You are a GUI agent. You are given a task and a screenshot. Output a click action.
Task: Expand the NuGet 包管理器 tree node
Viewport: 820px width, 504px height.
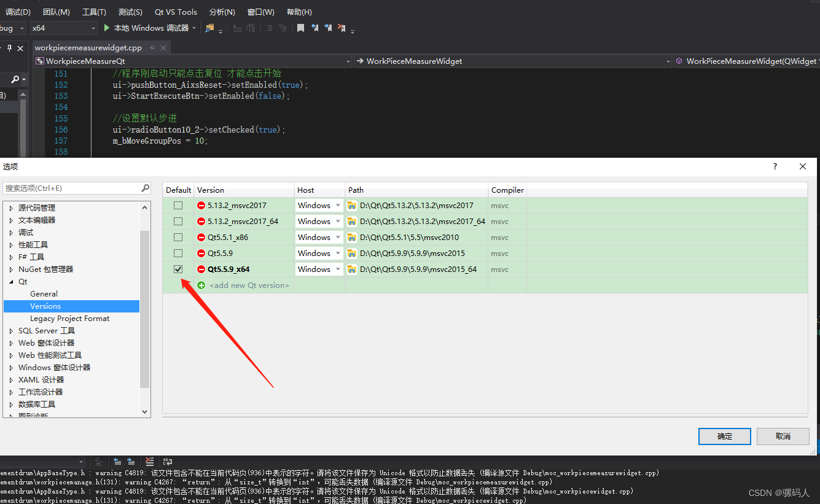(x=10, y=269)
